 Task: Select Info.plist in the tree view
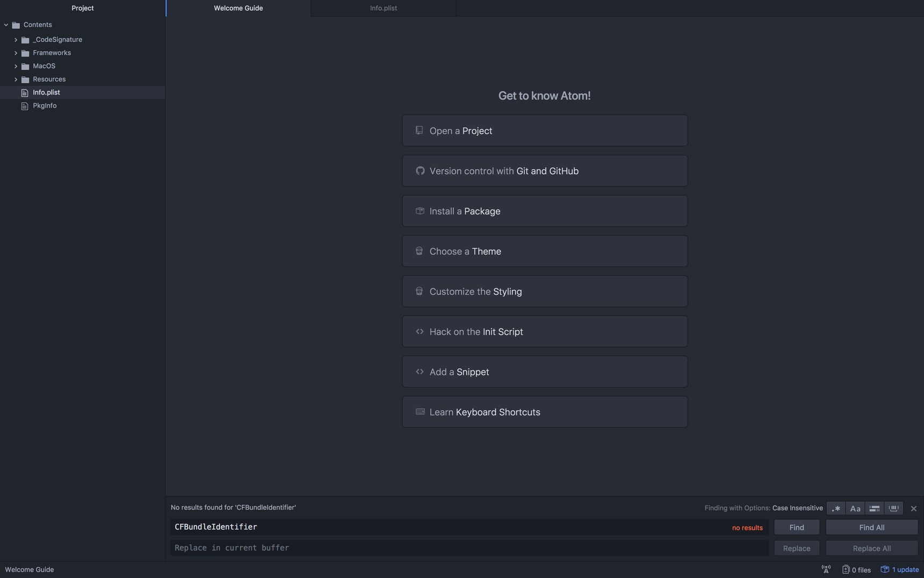click(82, 92)
